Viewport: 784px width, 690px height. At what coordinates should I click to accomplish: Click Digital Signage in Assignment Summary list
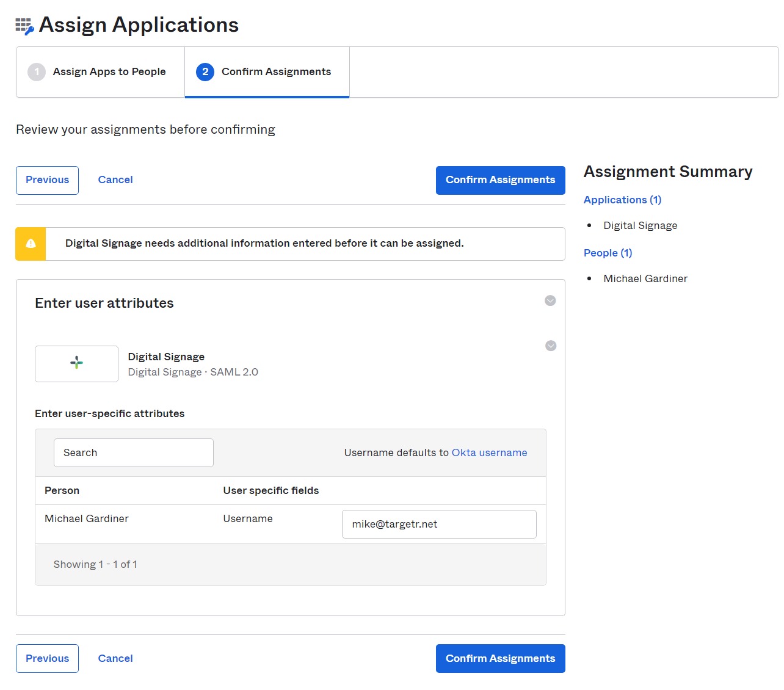click(x=641, y=226)
